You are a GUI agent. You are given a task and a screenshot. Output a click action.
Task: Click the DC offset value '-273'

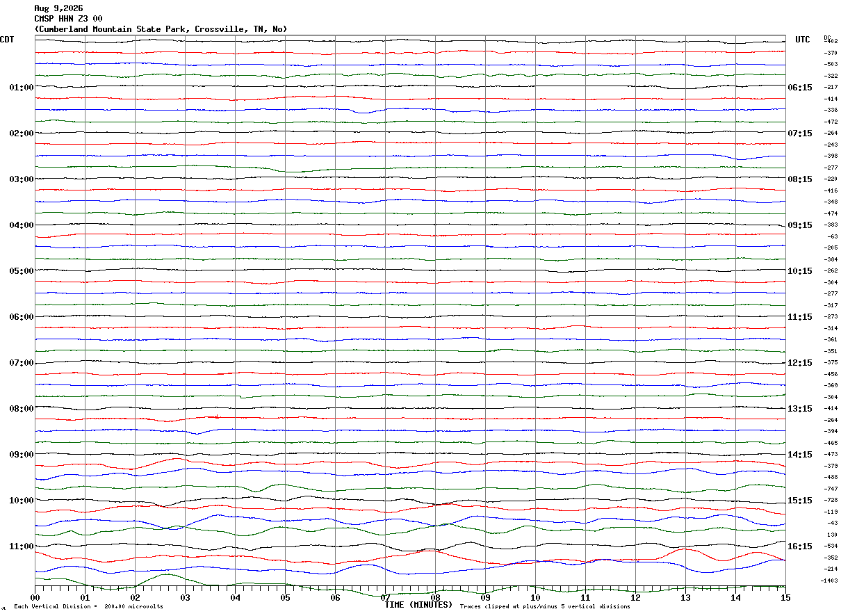coord(831,316)
